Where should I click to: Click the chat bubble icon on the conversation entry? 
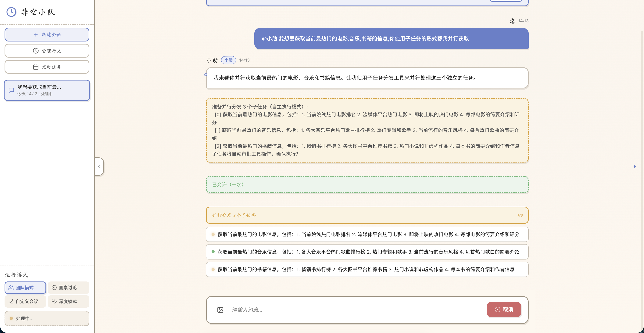pyautogui.click(x=11, y=90)
